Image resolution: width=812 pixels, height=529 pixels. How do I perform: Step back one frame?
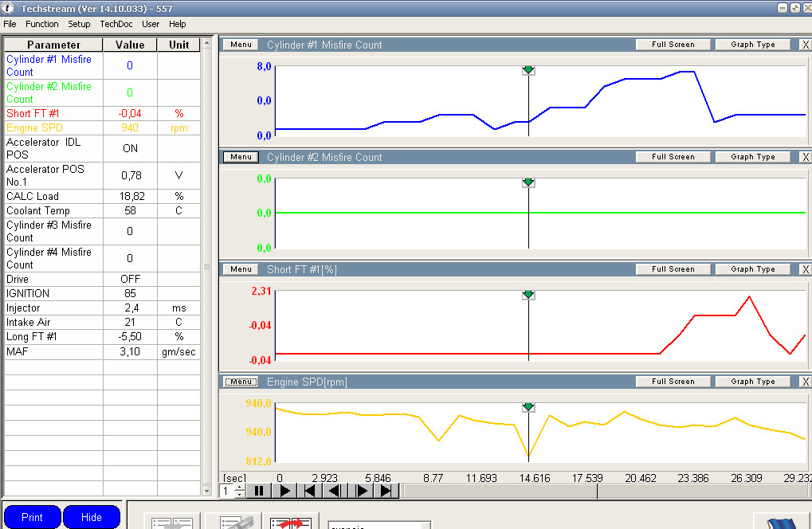(x=335, y=491)
